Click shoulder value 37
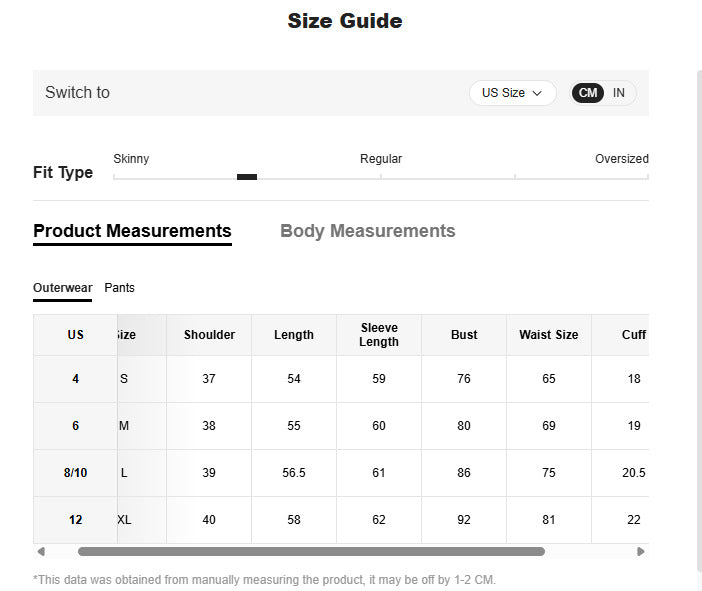Image resolution: width=702 pixels, height=591 pixels. tap(209, 379)
